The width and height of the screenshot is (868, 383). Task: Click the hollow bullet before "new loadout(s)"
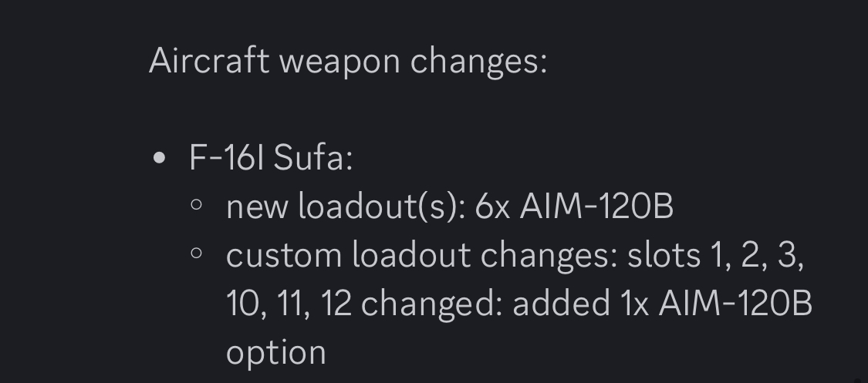pos(197,206)
